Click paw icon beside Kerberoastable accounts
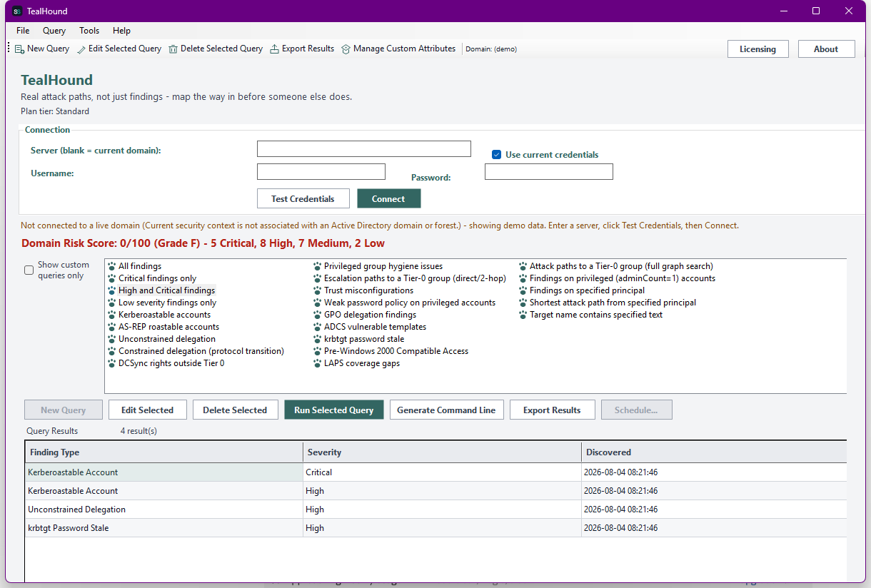The width and height of the screenshot is (871, 588). click(112, 315)
